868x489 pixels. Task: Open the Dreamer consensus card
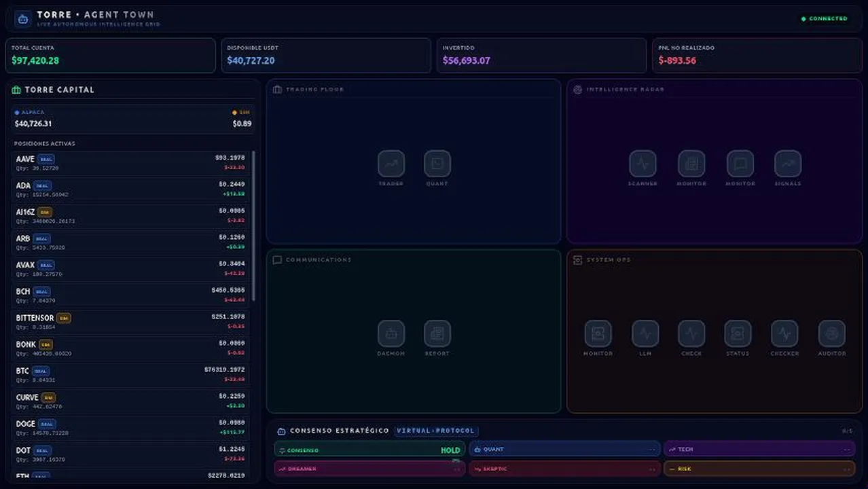coord(370,469)
